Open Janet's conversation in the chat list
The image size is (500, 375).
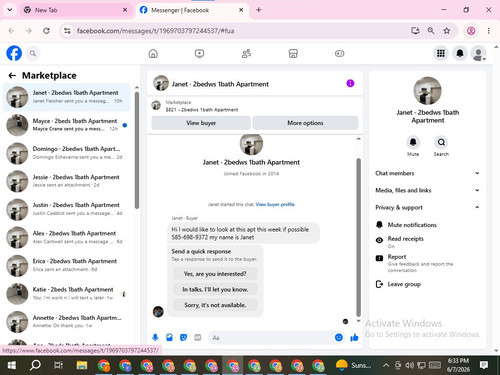coord(67,97)
